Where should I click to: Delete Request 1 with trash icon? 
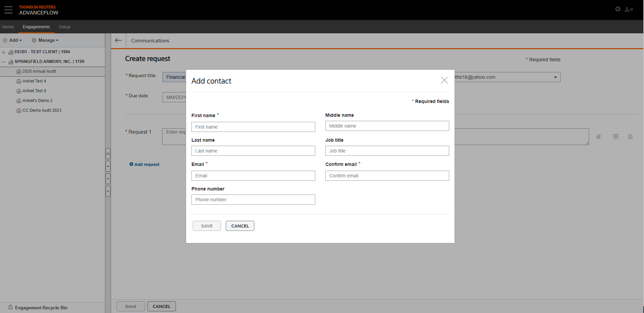[x=630, y=137]
